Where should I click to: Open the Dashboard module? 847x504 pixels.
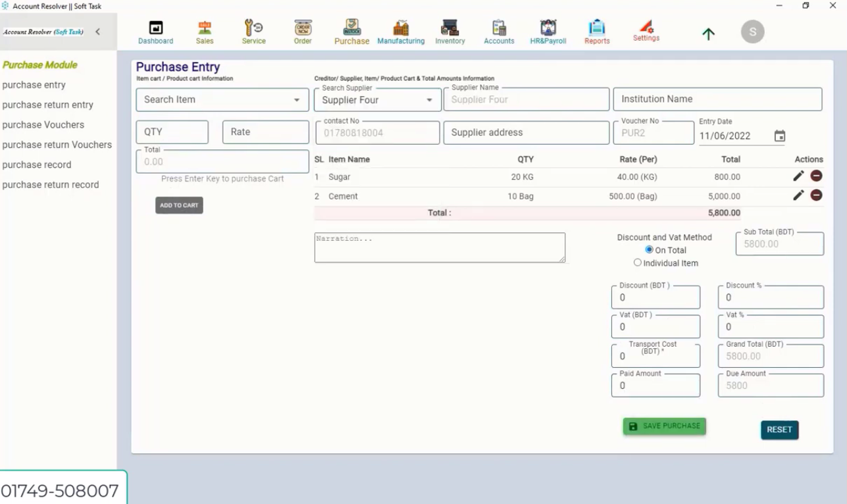(x=155, y=32)
